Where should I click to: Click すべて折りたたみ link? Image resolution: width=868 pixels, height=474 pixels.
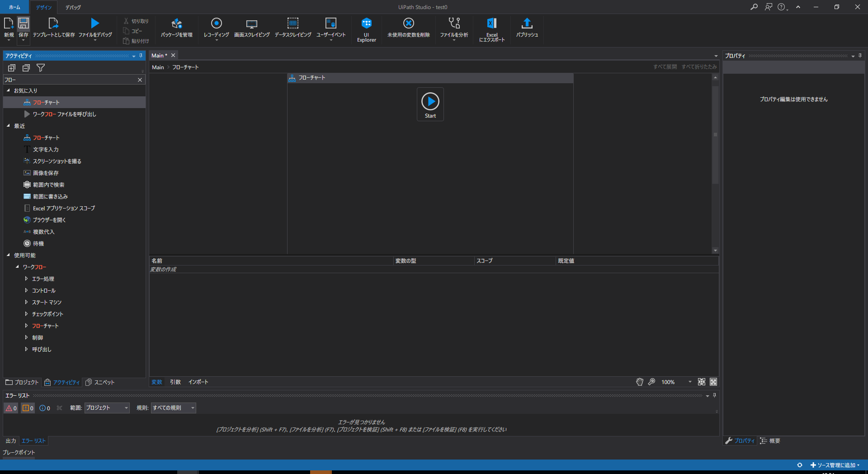[699, 67]
